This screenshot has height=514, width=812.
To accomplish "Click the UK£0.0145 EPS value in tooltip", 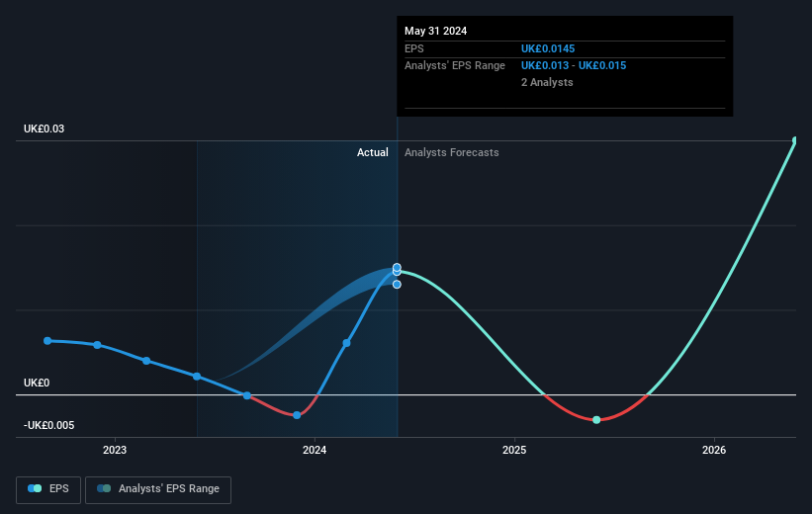I will (x=548, y=48).
